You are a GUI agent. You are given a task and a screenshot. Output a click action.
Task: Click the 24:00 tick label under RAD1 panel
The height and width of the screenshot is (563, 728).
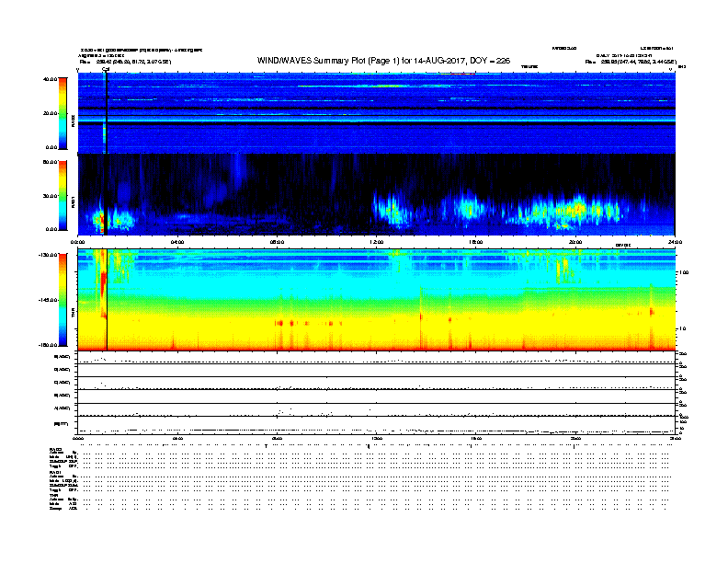coord(674,242)
